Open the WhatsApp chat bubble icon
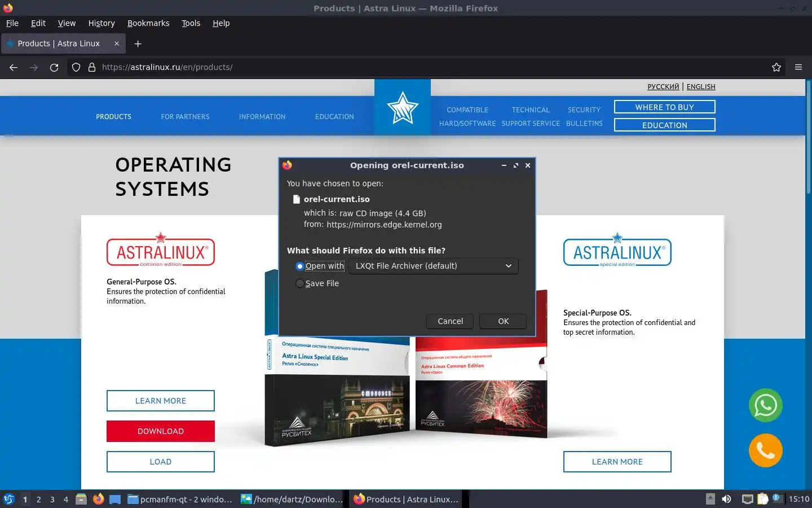Viewport: 812px width, 508px height. pos(766,405)
